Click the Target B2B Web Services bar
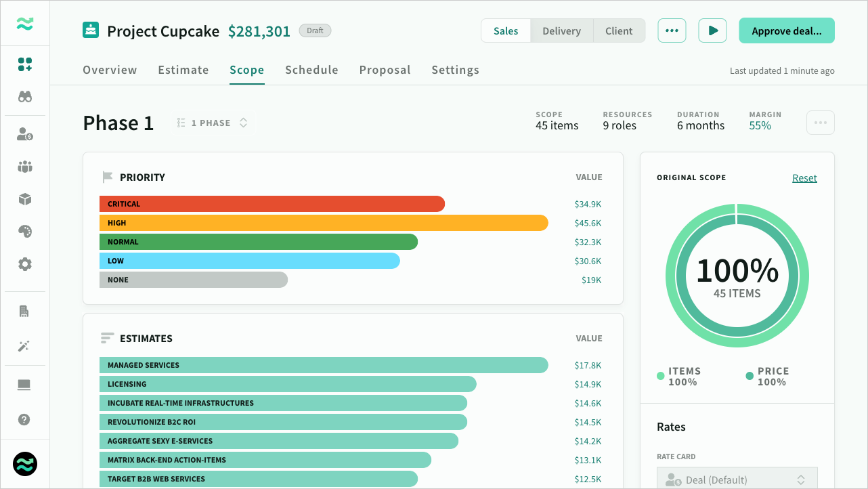Image resolution: width=868 pixels, height=489 pixels. pos(259,479)
